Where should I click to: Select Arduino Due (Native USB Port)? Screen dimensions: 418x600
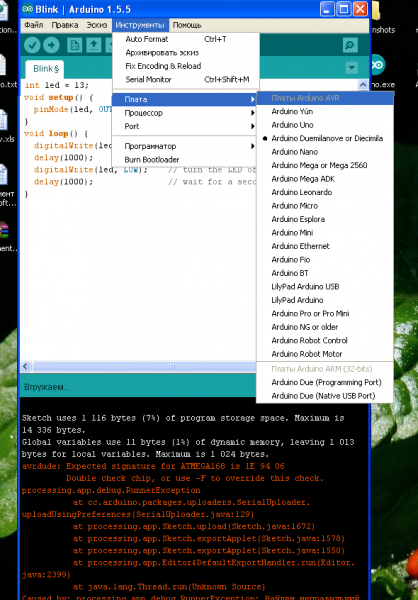(x=325, y=396)
